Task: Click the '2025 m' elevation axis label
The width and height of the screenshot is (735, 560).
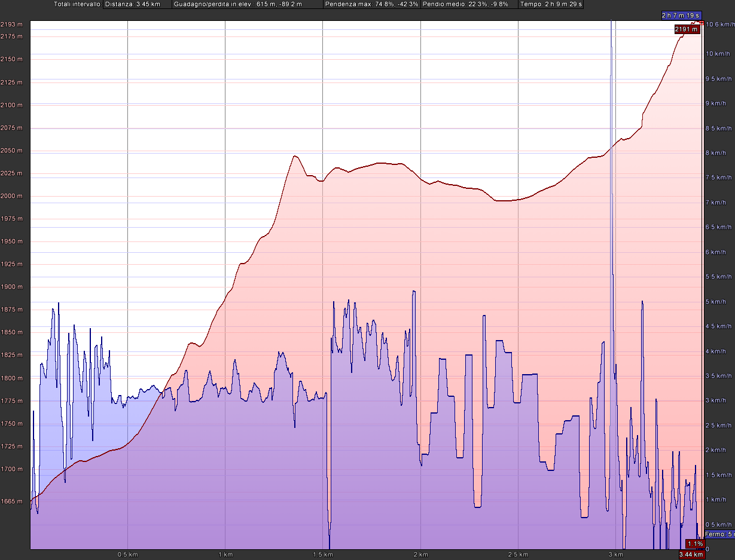Action: click(x=12, y=173)
